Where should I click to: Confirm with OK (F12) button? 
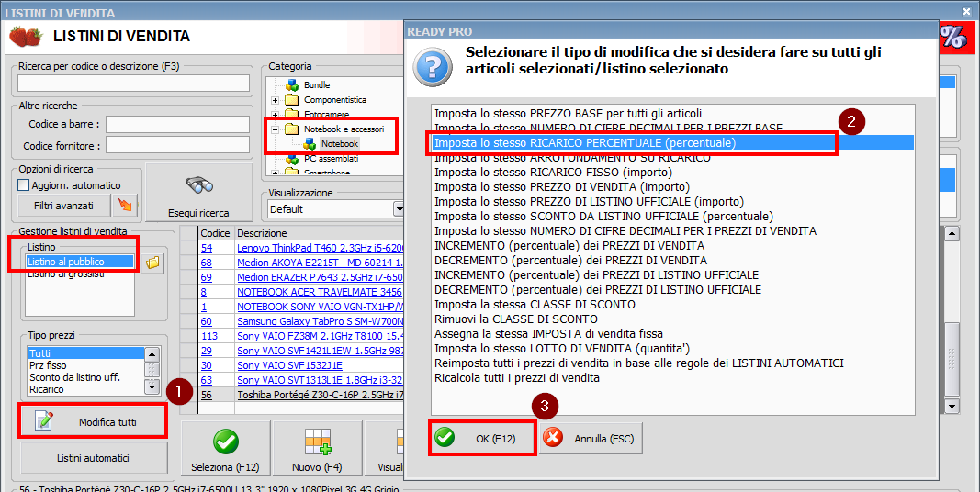click(482, 439)
